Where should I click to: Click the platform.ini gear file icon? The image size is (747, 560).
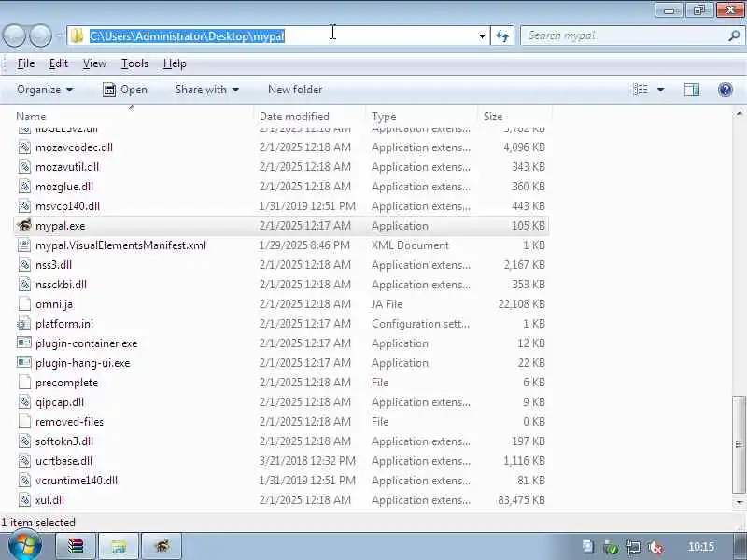coord(24,324)
